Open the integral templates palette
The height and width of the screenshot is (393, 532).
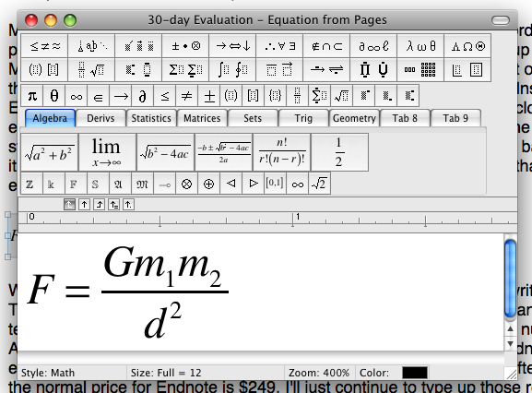point(232,69)
